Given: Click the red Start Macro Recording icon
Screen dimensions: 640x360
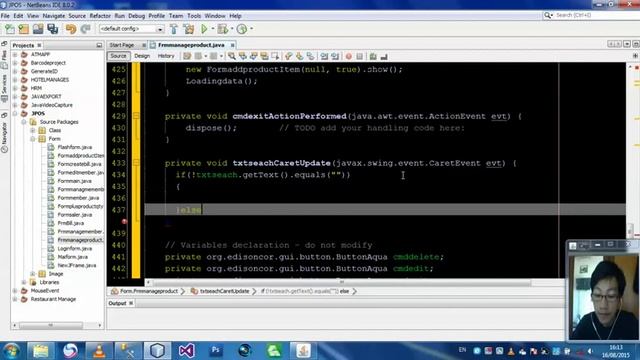Looking at the screenshot, I should point(349,56).
